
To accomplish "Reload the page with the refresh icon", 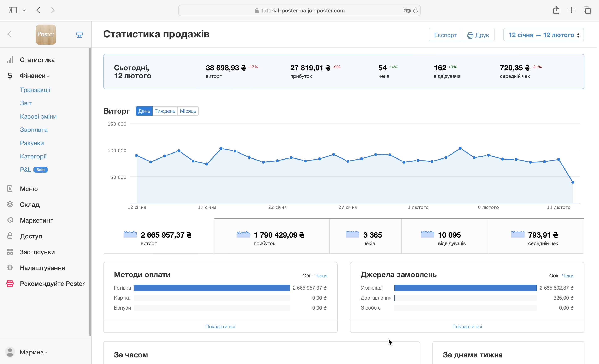I will (416, 10).
